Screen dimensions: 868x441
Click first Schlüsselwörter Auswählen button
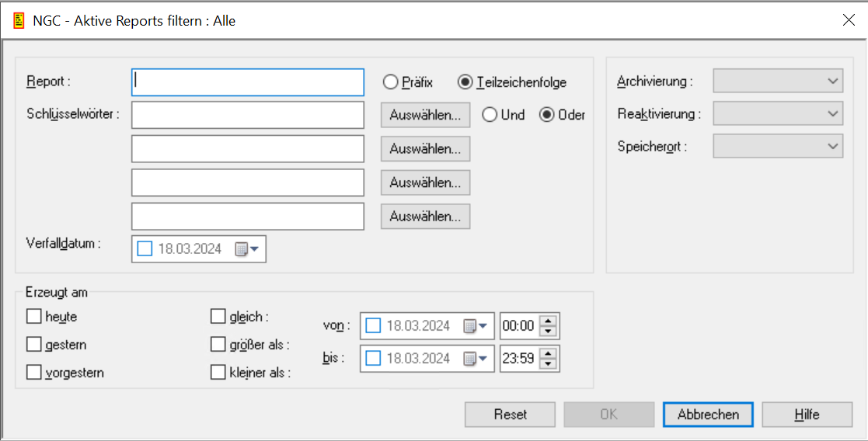(425, 115)
